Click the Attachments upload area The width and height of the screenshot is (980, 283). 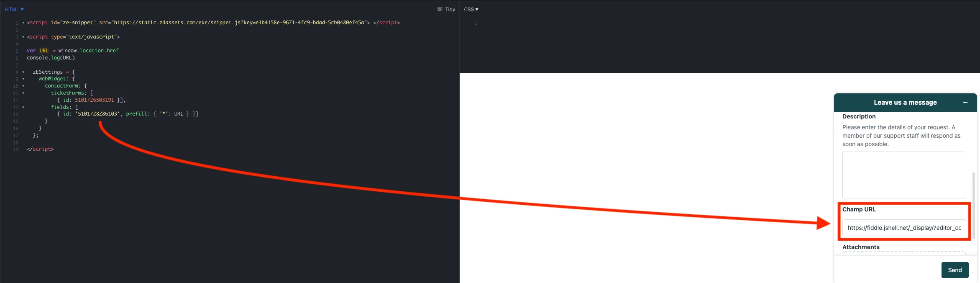[x=904, y=253]
